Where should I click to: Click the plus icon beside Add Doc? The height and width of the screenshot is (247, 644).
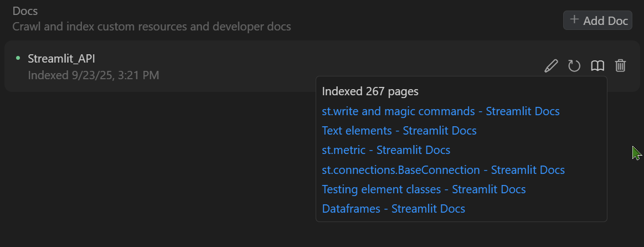574,20
